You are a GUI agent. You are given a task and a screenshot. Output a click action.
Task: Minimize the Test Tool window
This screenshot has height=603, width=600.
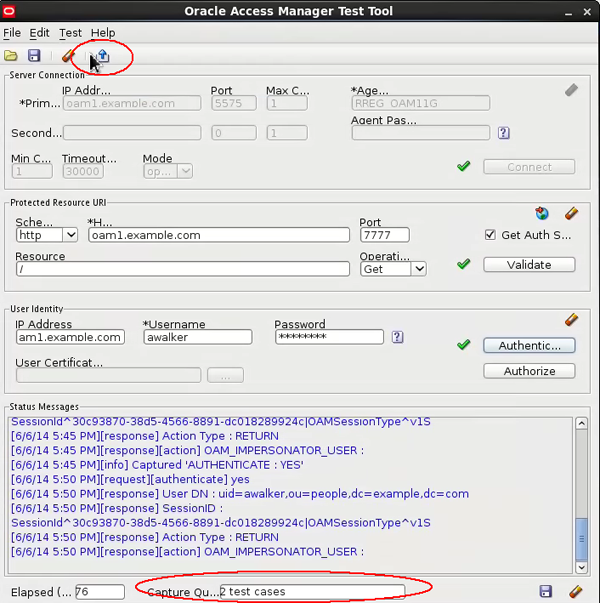568,12
